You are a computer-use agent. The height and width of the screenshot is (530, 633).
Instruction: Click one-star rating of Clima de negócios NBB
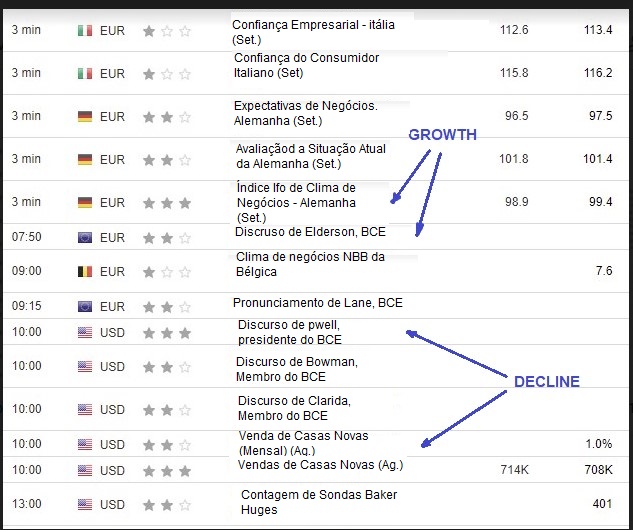pyautogui.click(x=167, y=272)
